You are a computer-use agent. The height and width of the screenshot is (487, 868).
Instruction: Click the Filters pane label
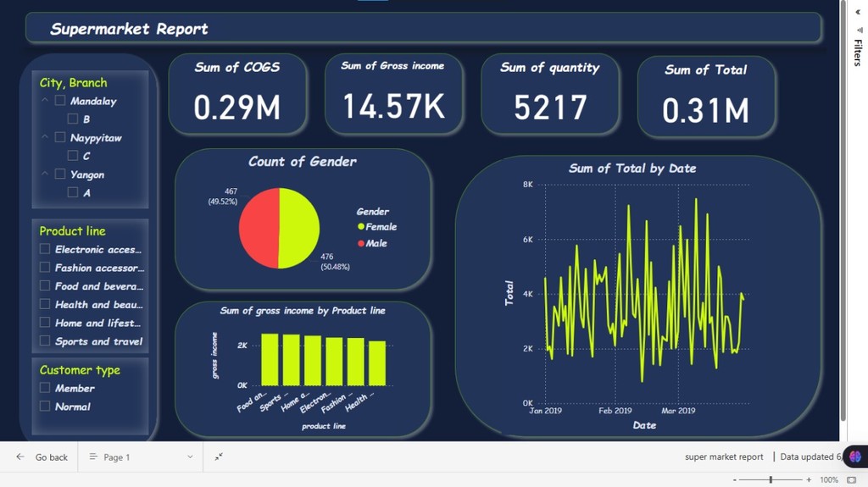pos(858,53)
